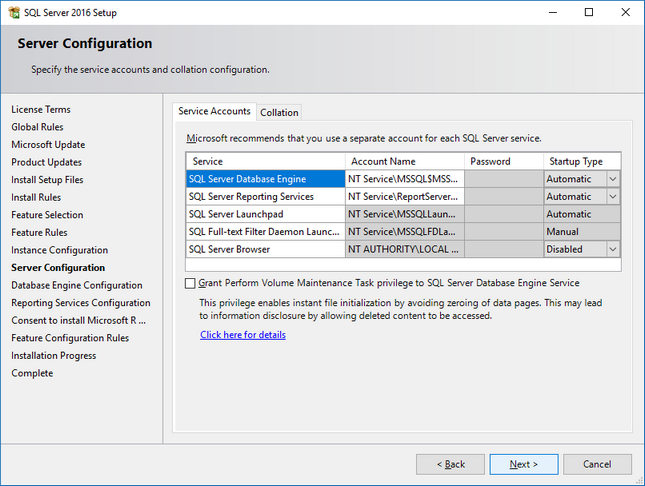The width and height of the screenshot is (645, 486).
Task: Select the SQL Server Browser service row
Action: (x=265, y=249)
